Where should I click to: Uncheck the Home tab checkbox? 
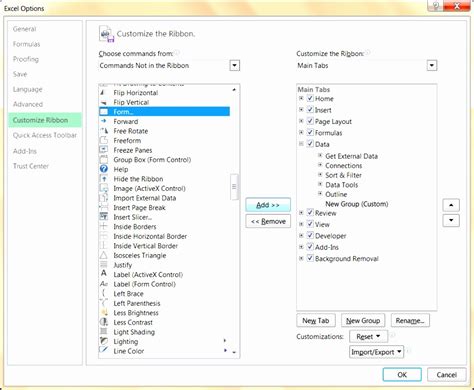[x=310, y=98]
